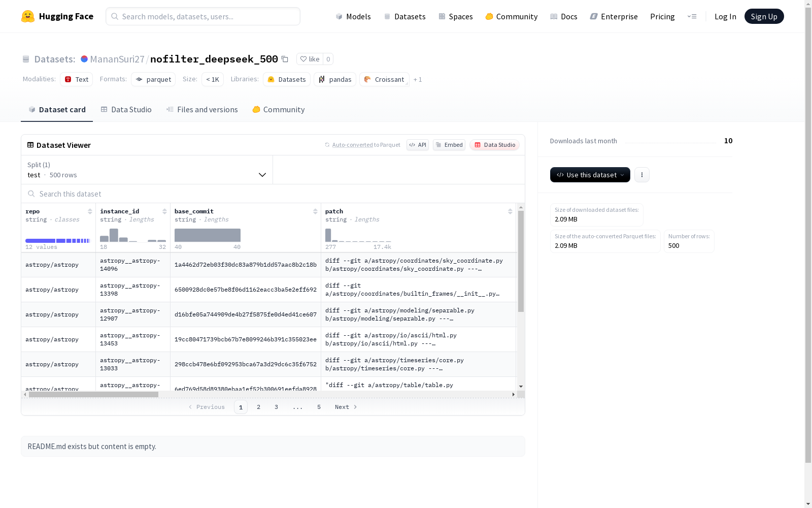
Task: Click the Embed button
Action: pos(449,145)
